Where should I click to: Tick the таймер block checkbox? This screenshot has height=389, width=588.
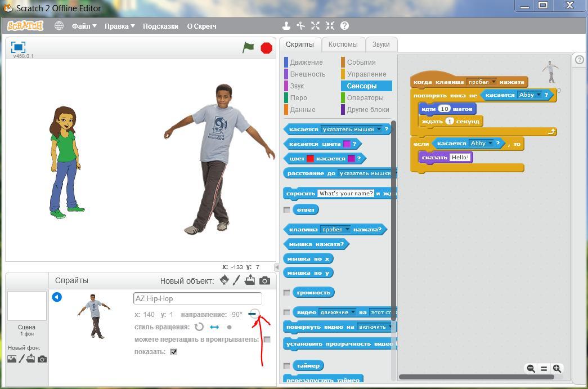pyautogui.click(x=287, y=366)
